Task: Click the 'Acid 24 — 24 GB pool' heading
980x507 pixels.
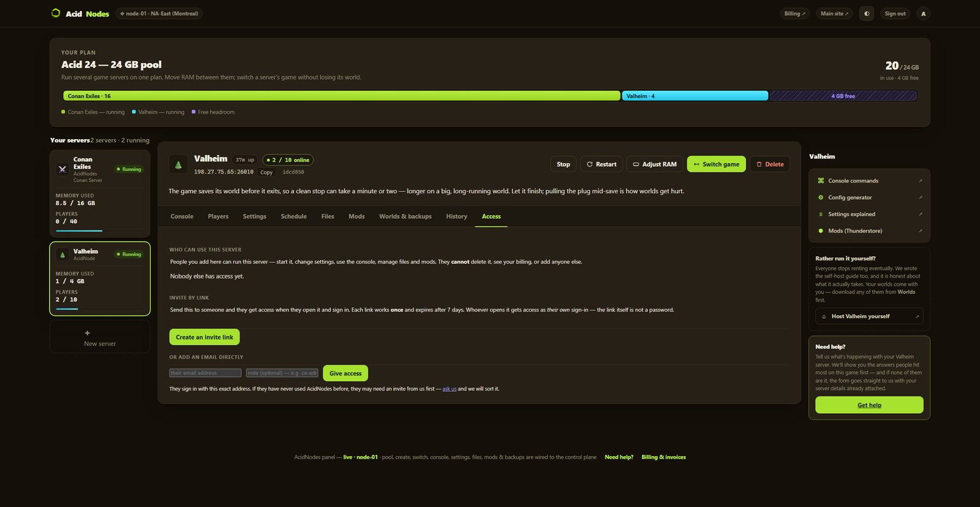Action: [111, 64]
